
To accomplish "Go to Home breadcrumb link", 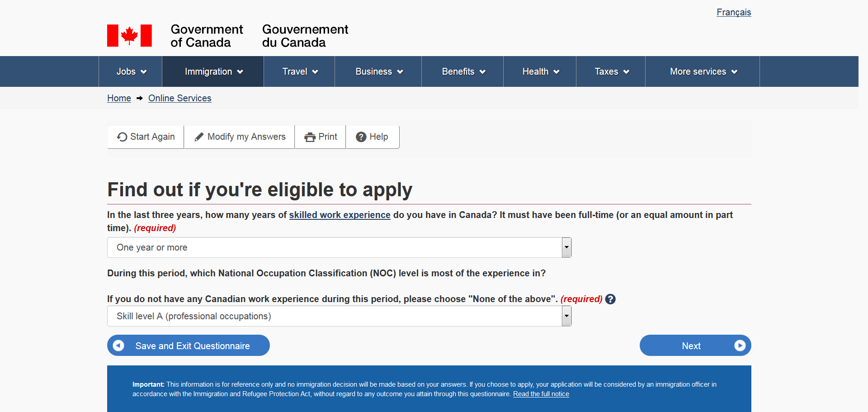I will 119,98.
